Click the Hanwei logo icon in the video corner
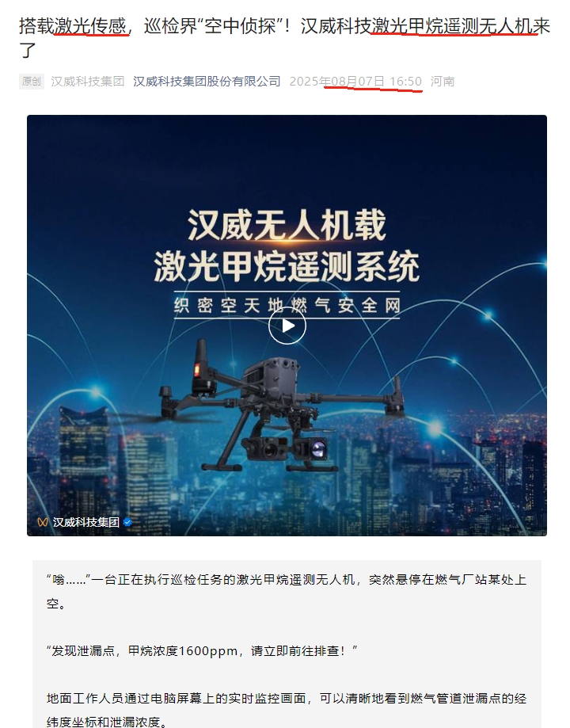Screen dimensions: 570x728 point(43,522)
